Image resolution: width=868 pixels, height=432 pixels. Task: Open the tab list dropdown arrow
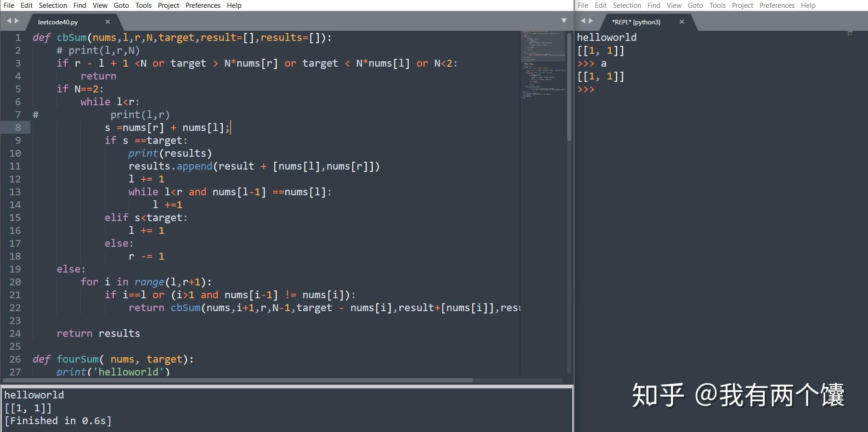click(564, 21)
